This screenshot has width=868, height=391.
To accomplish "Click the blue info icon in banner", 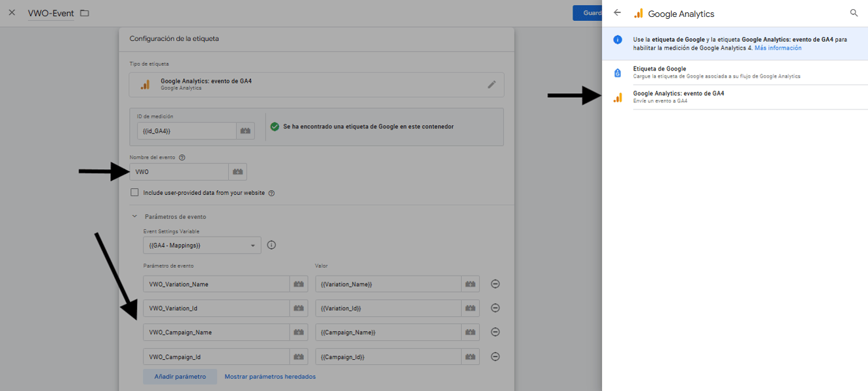I will click(x=618, y=40).
